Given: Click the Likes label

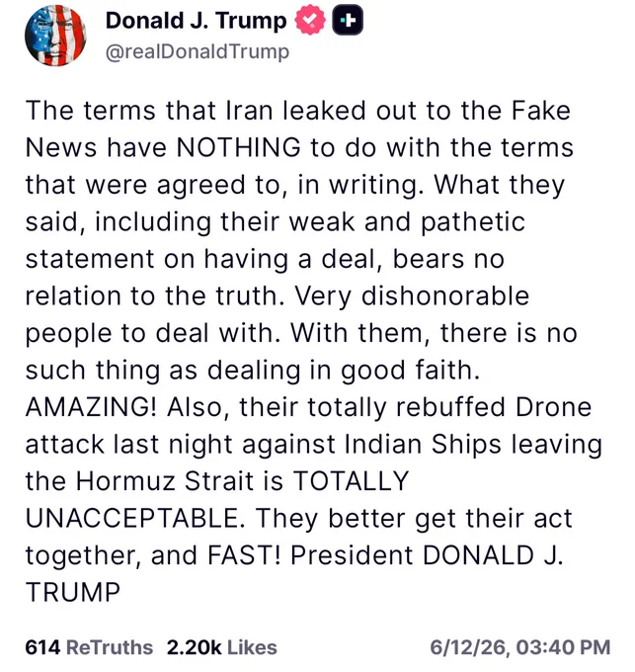Looking at the screenshot, I should [x=252, y=647].
